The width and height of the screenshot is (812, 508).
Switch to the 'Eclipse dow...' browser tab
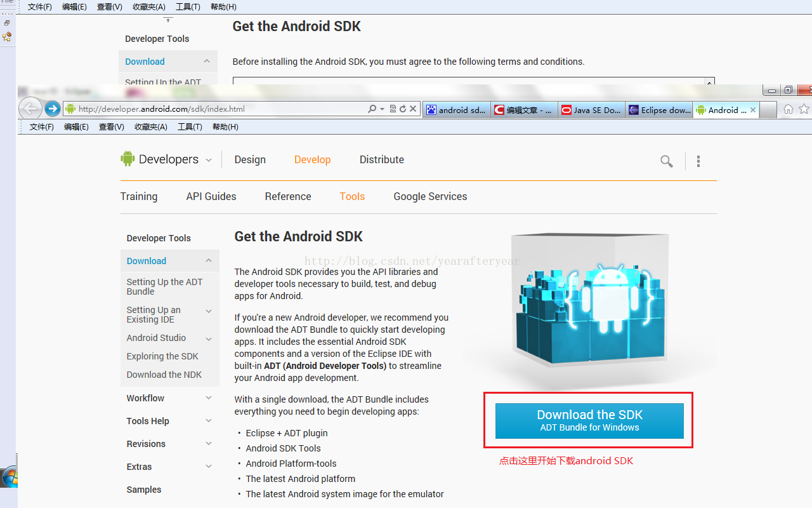click(x=659, y=110)
